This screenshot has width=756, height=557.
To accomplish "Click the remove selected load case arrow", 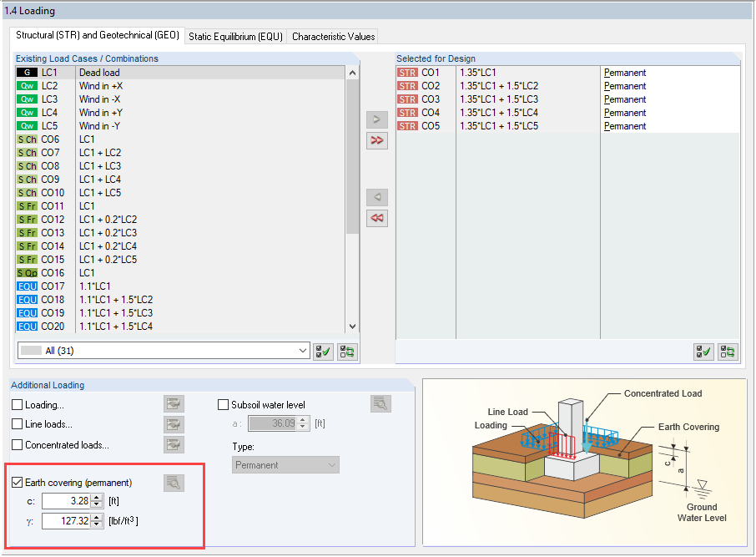I will [377, 197].
